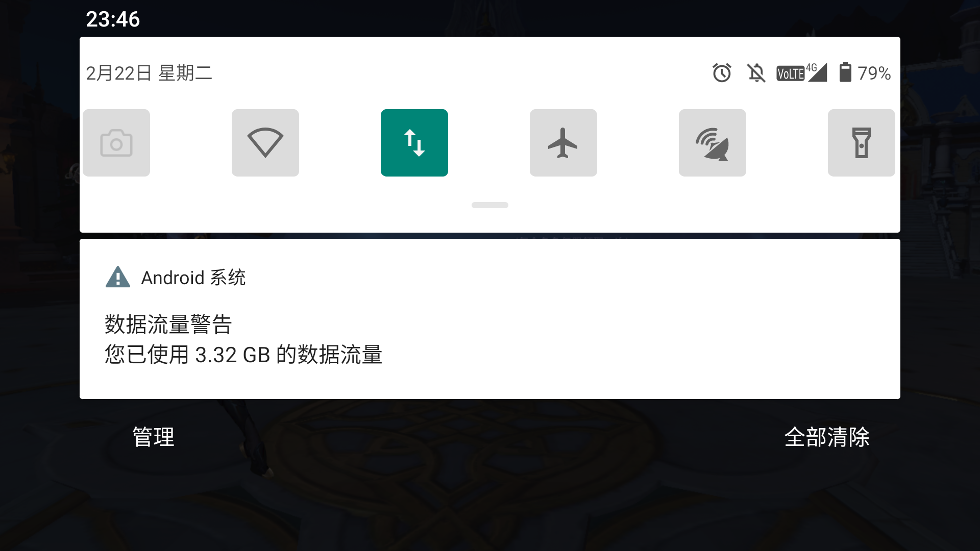Image resolution: width=980 pixels, height=551 pixels.
Task: Toggle the hotspot satellite dish tile
Action: point(713,143)
